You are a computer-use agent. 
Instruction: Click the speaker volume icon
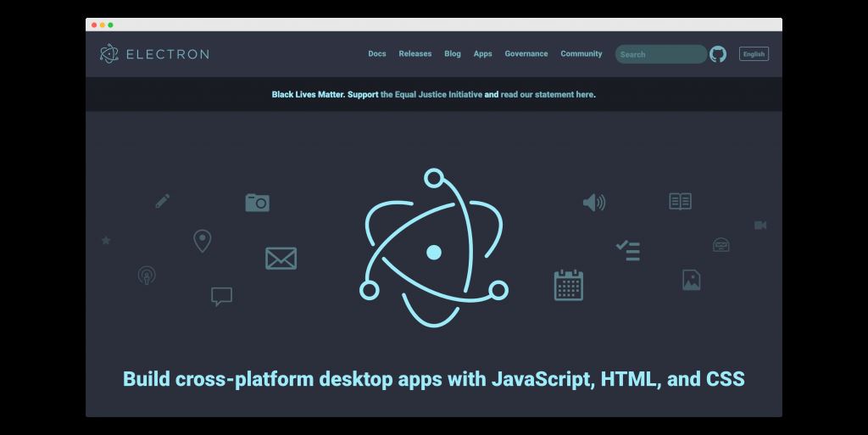tap(594, 203)
